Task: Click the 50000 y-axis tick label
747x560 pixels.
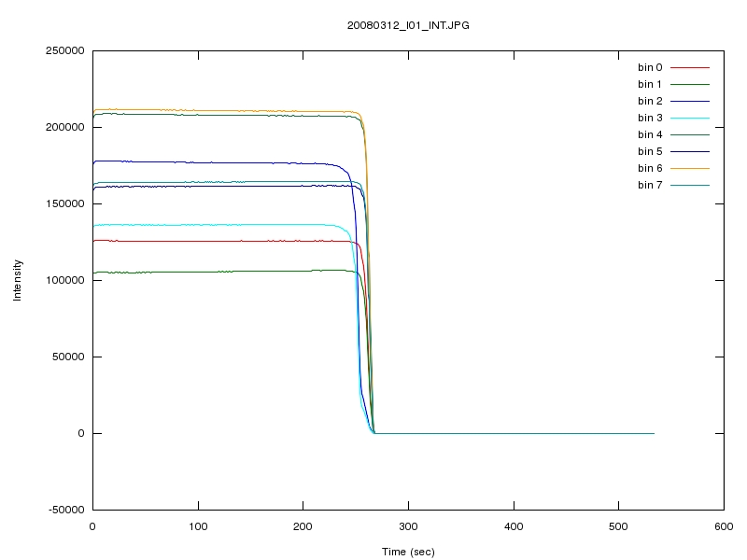Action: click(68, 357)
